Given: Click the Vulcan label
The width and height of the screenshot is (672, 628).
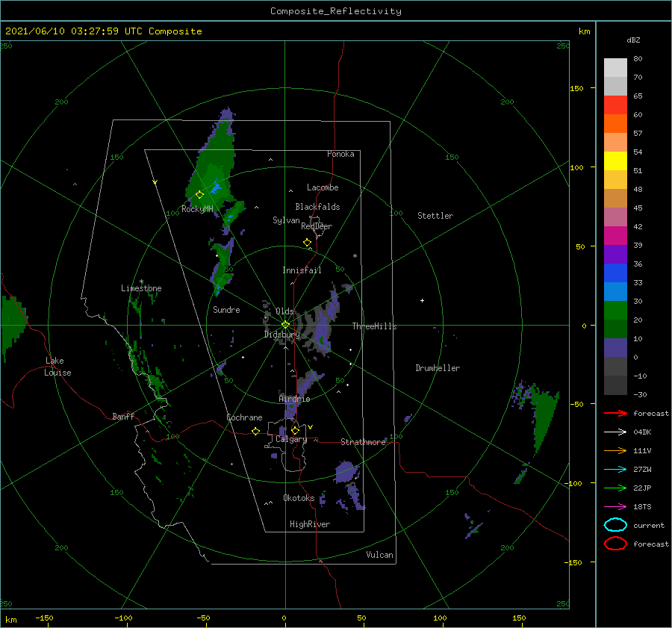Looking at the screenshot, I should point(379,555).
